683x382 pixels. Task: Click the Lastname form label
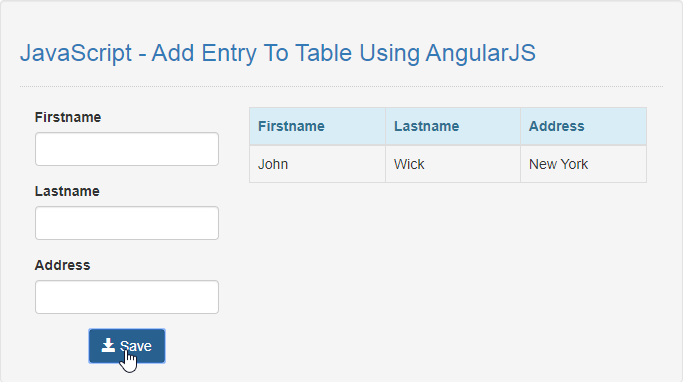tap(67, 191)
